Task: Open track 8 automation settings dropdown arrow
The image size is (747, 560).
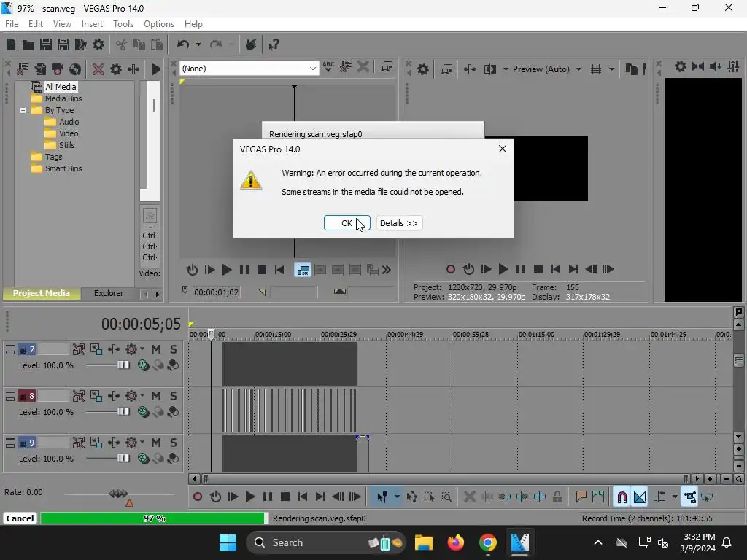Action: click(142, 396)
